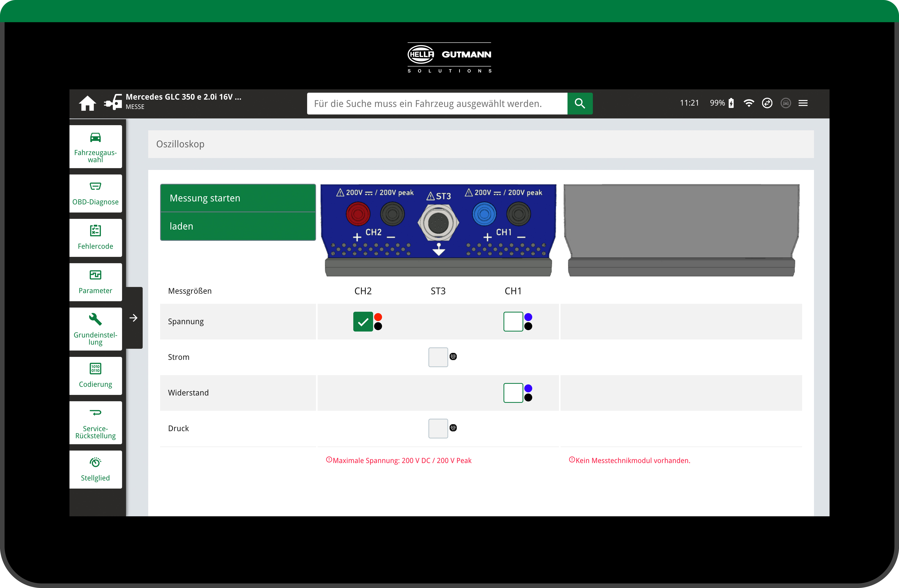Click the 99% battery percentage
The width and height of the screenshot is (899, 588).
point(717,103)
